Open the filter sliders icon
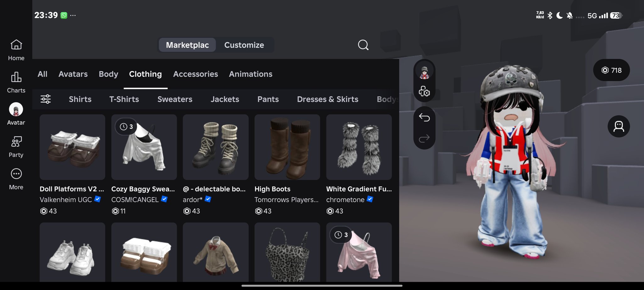 click(46, 99)
